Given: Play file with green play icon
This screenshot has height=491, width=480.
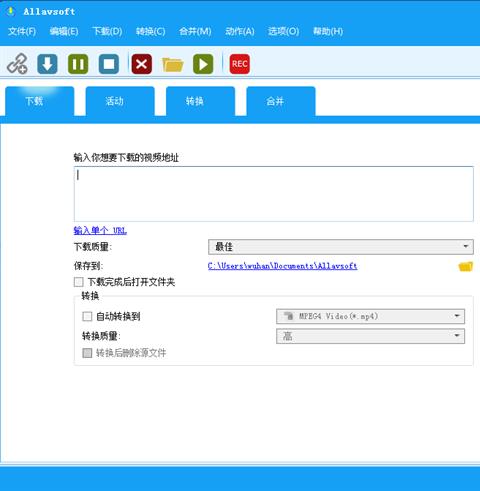Looking at the screenshot, I should pyautogui.click(x=203, y=64).
